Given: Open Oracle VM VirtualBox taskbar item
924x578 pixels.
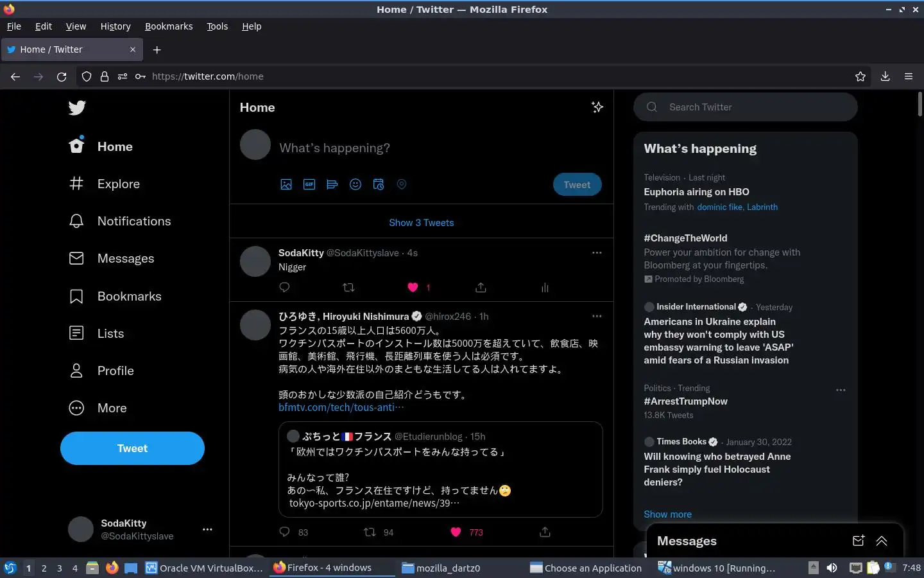Looking at the screenshot, I should 205,568.
